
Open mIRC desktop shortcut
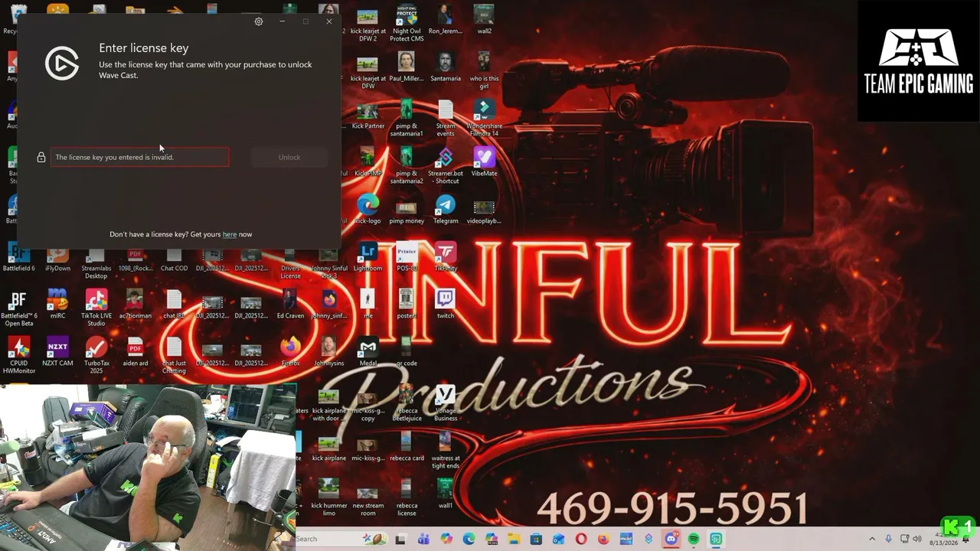57,305
